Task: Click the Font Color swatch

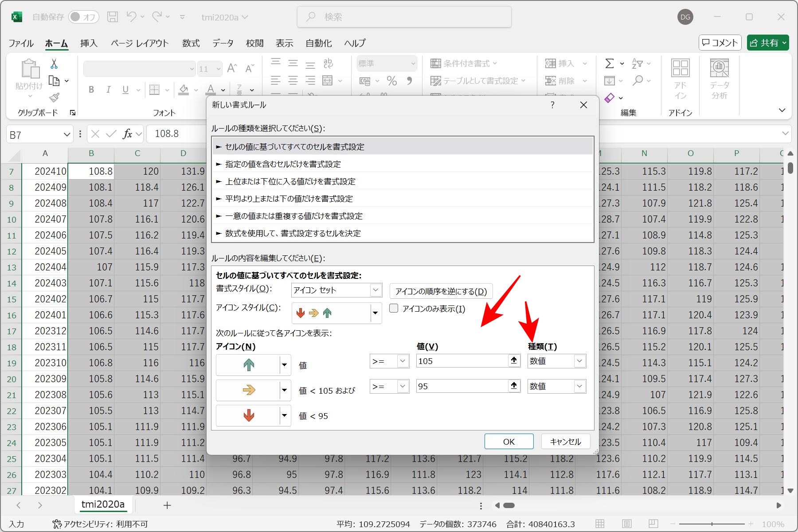Action: pos(211,90)
